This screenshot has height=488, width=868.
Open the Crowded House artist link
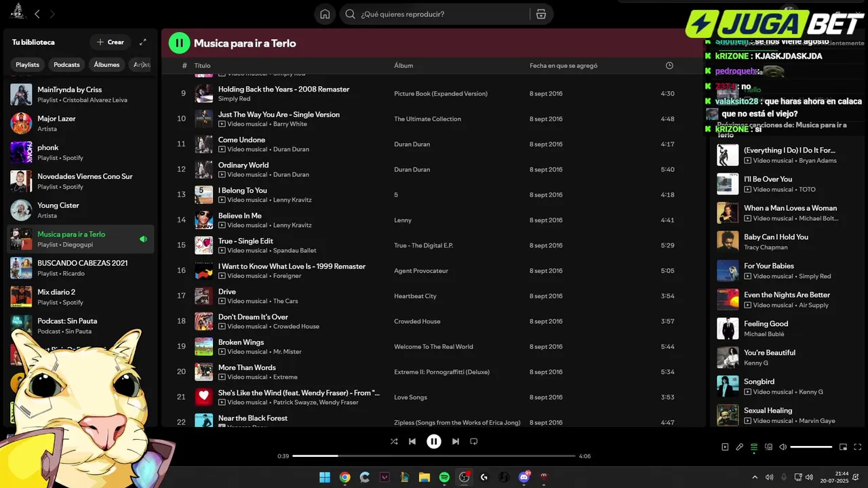point(296,327)
